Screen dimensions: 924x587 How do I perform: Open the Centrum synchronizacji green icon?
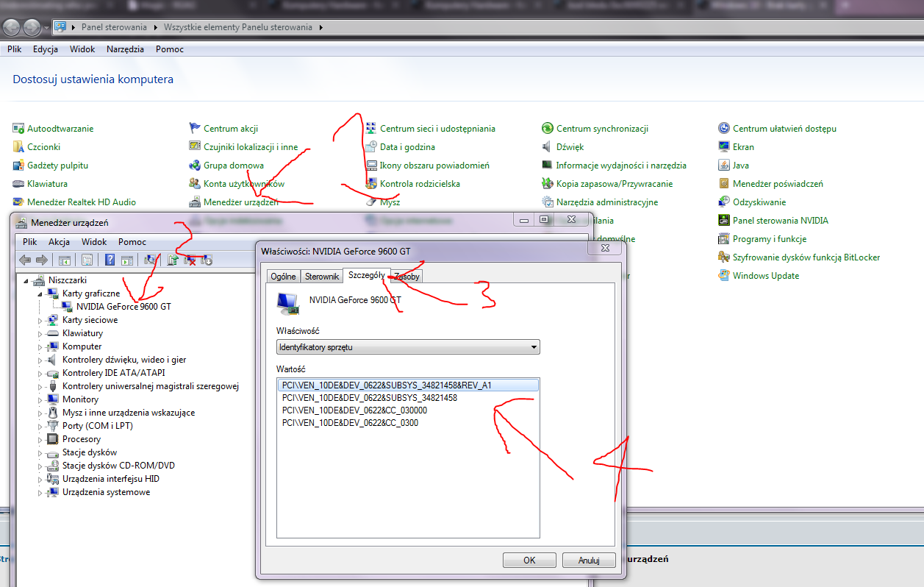click(548, 129)
